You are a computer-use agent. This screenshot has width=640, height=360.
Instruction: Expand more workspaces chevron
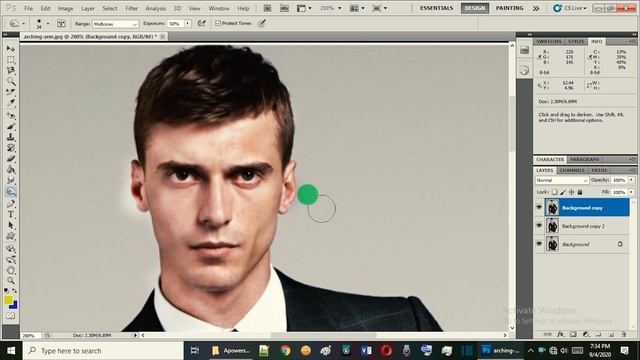tap(536, 8)
